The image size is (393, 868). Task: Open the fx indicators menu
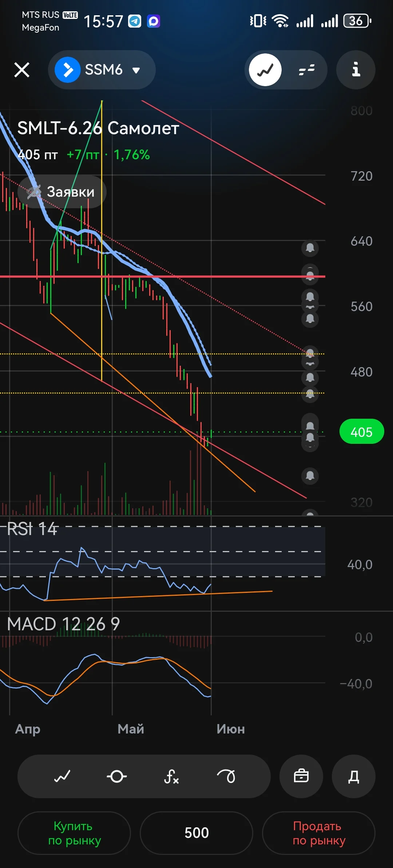(171, 776)
